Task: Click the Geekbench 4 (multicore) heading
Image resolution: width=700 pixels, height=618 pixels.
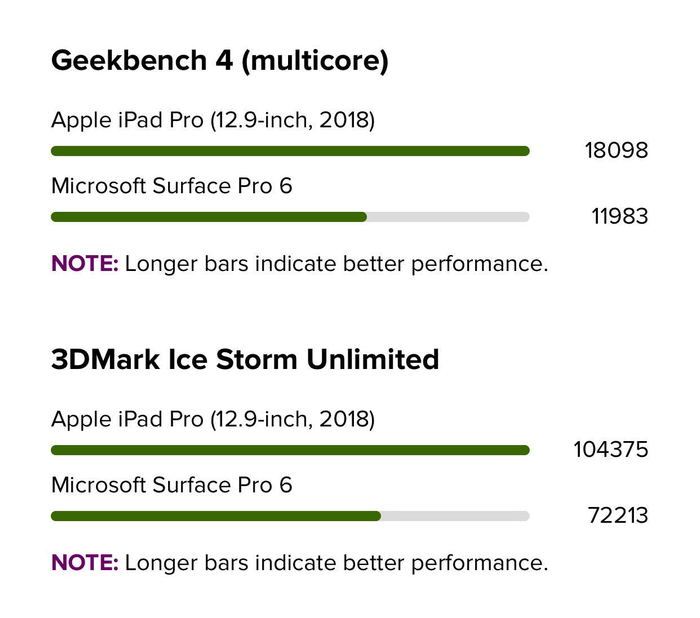Action: pyautogui.click(x=219, y=61)
